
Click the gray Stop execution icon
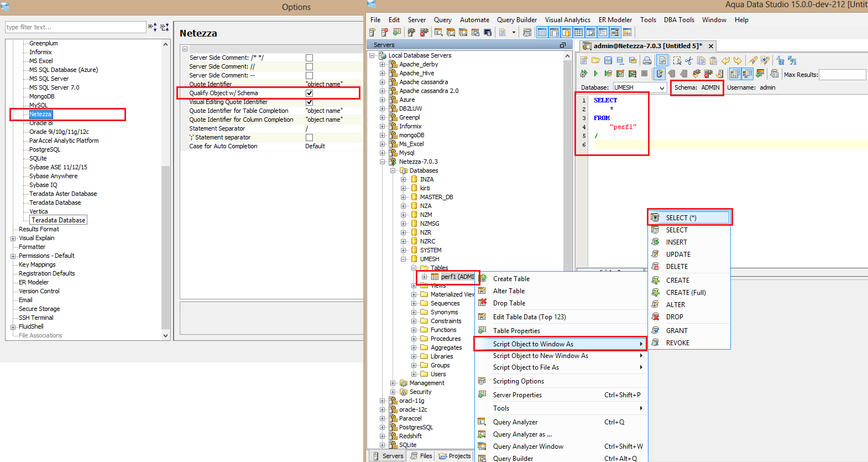tap(645, 74)
